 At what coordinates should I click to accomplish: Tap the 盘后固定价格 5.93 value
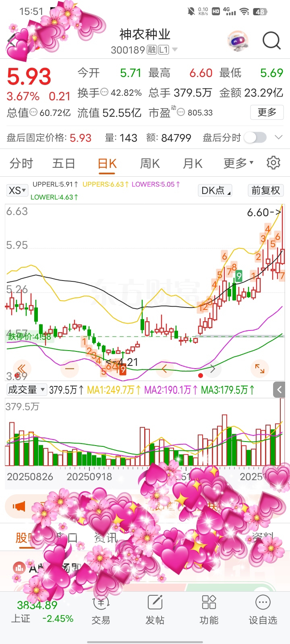(x=81, y=138)
